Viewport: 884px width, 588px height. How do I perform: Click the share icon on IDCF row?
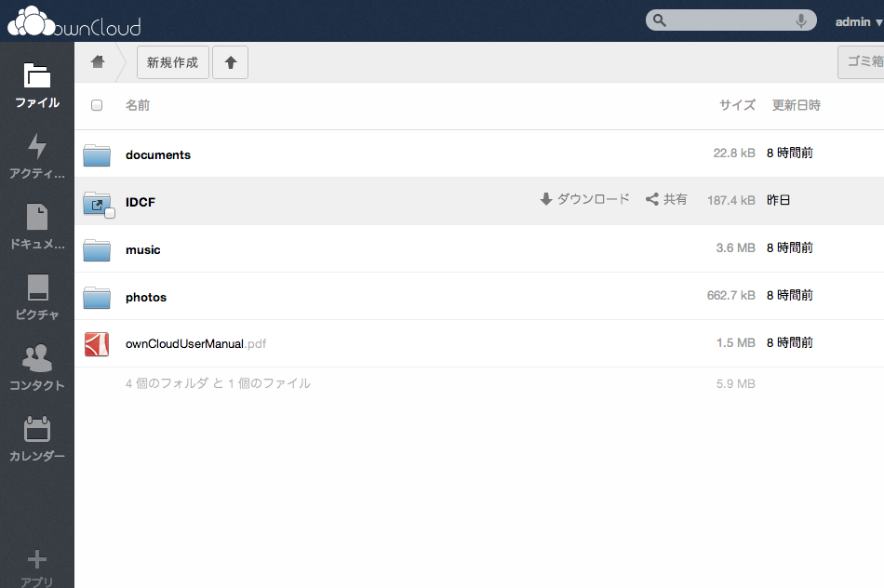[651, 199]
